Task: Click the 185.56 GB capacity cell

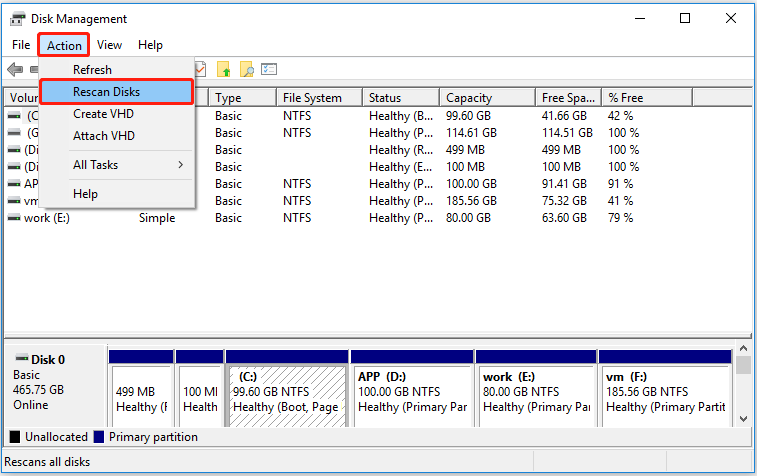Action: coord(471,201)
